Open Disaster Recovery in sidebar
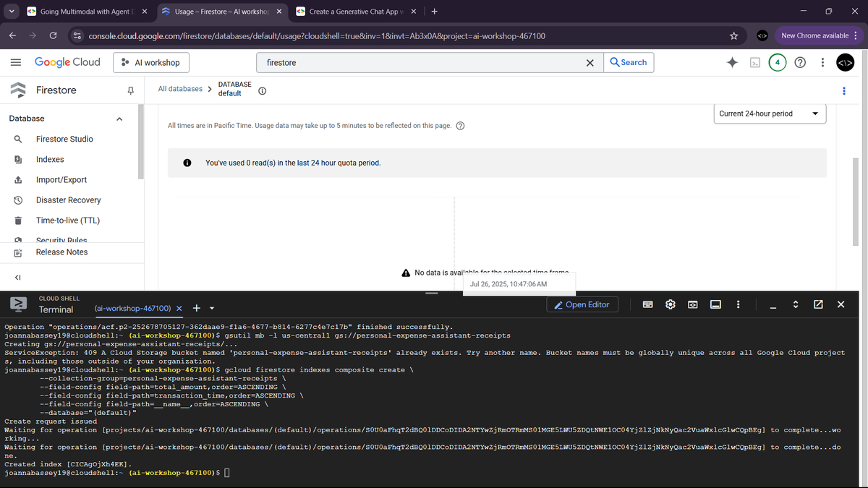This screenshot has width=868, height=488. [x=69, y=200]
